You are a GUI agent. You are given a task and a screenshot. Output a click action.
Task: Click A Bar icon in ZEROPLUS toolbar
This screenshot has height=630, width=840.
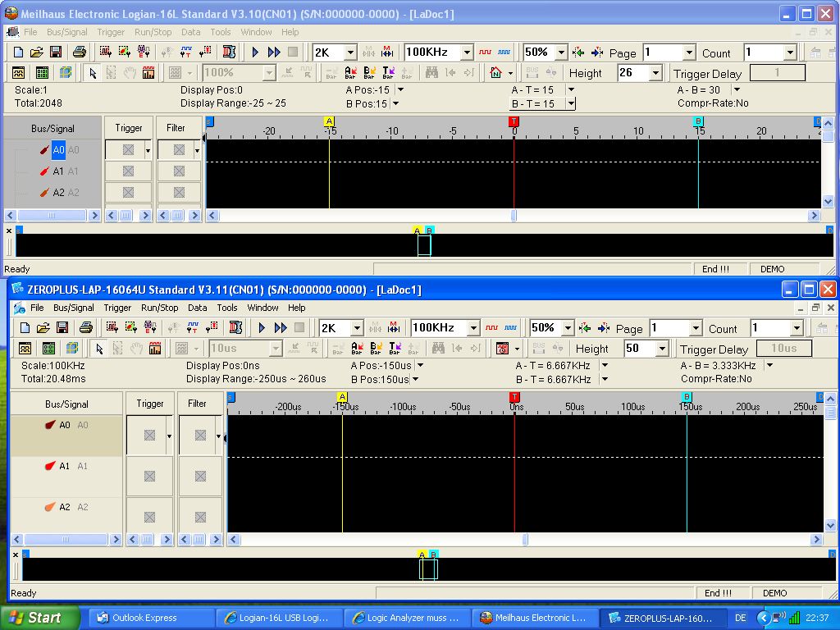pos(357,349)
